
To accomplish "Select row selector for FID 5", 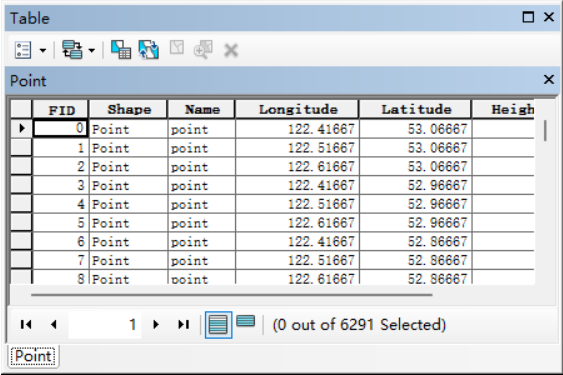I will (21, 222).
